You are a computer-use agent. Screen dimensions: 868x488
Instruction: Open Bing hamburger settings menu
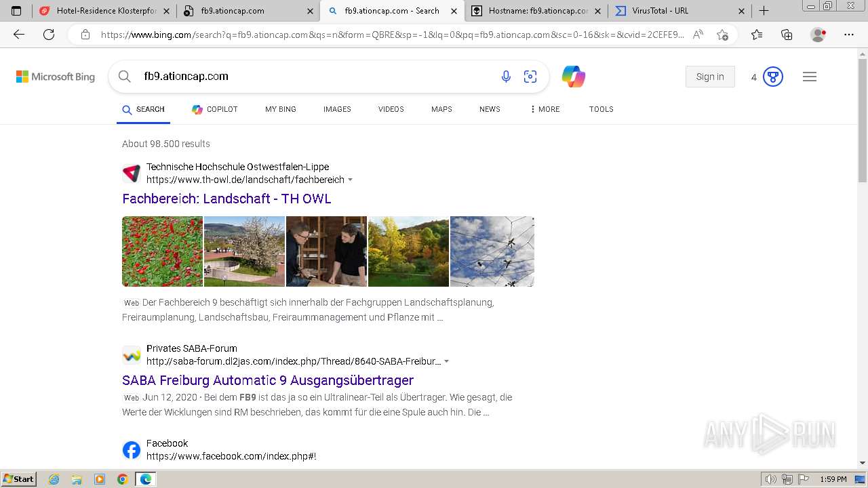click(x=810, y=77)
